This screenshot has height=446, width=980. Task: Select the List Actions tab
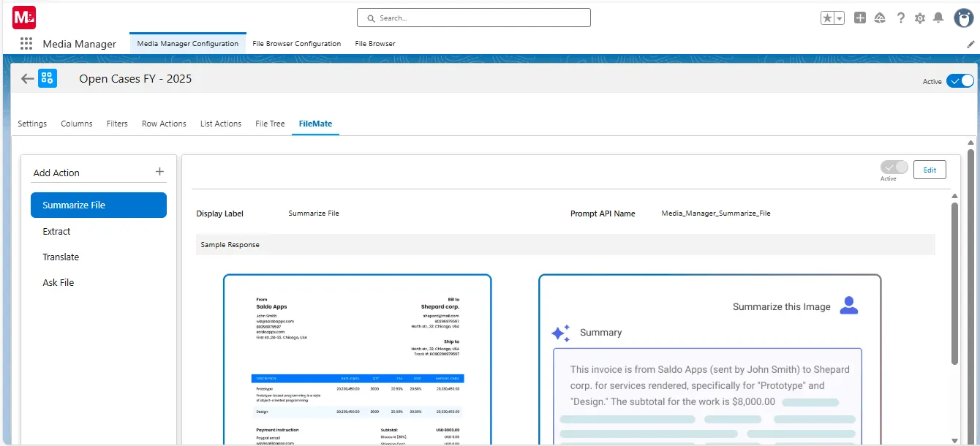tap(221, 124)
